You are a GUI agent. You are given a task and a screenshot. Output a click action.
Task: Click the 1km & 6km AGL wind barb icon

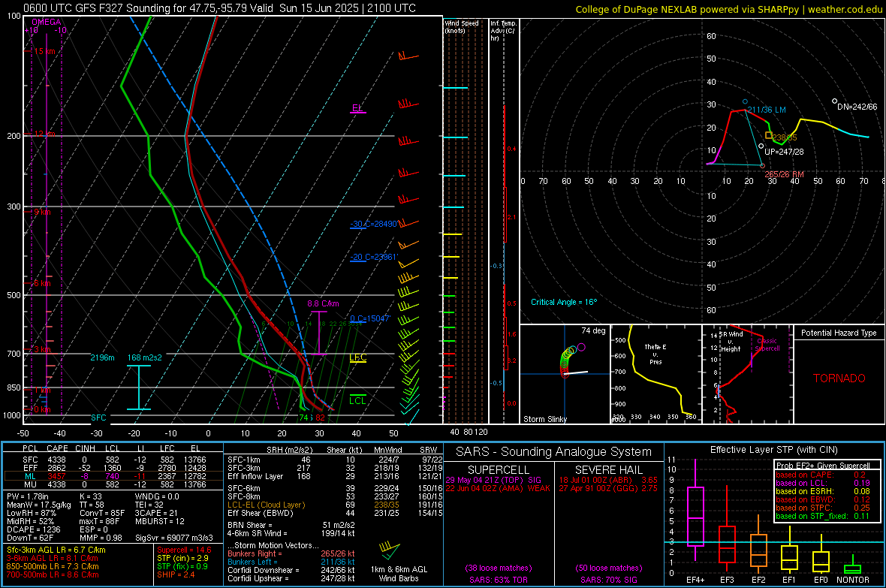pos(390,550)
